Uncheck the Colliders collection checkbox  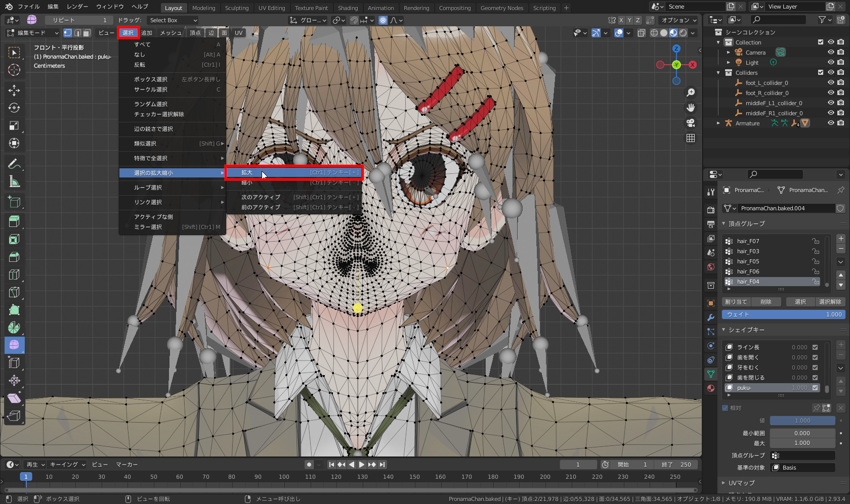[x=821, y=73]
